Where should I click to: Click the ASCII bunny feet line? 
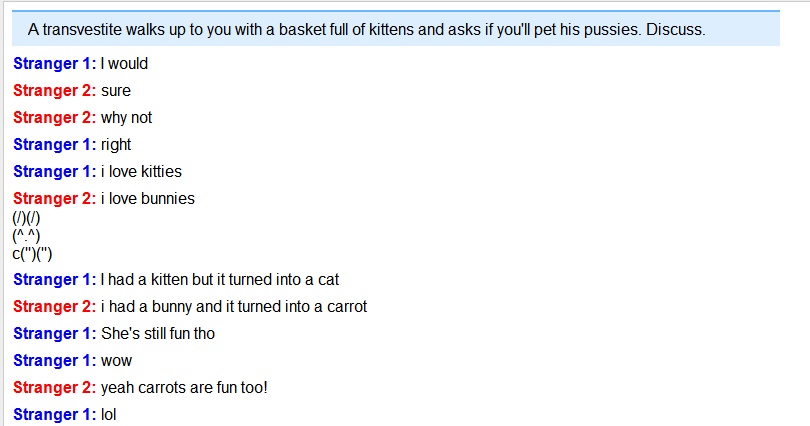pos(33,254)
